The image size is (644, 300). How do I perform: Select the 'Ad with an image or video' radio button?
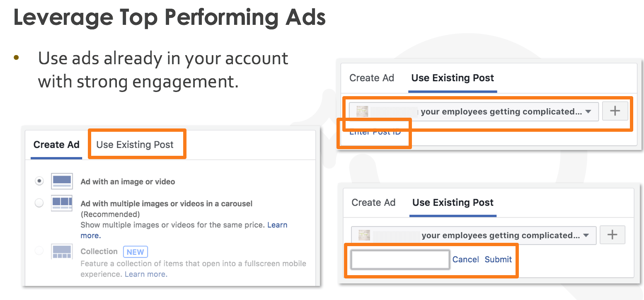coord(39,181)
